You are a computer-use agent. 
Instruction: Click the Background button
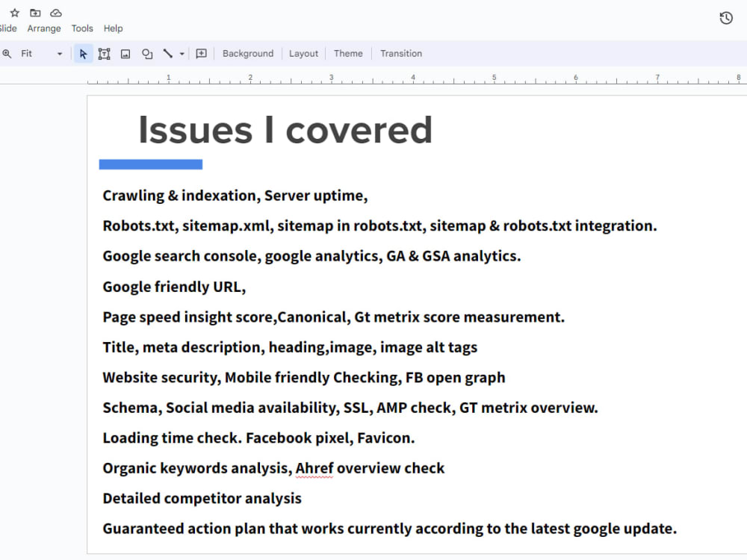point(248,53)
